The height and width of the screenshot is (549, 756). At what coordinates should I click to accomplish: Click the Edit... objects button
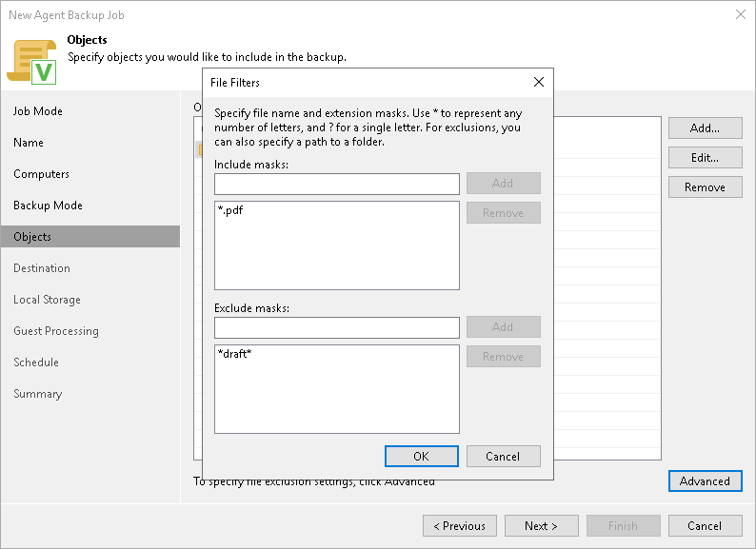pyautogui.click(x=705, y=158)
